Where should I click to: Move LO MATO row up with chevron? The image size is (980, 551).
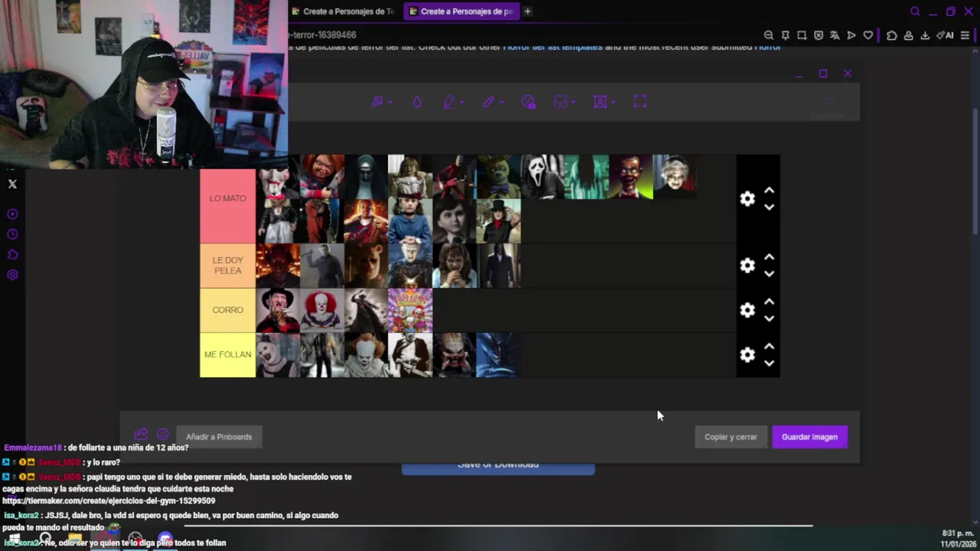[769, 191]
